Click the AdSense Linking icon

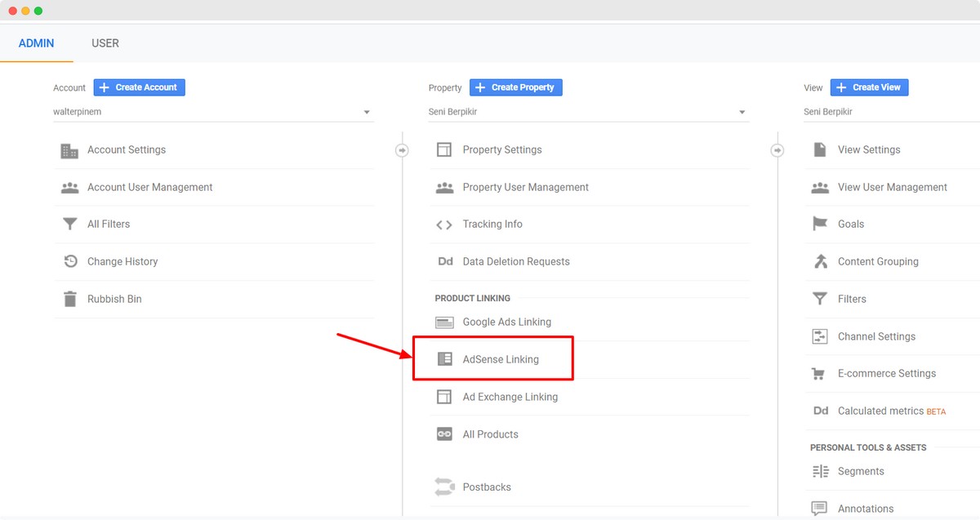tap(445, 359)
